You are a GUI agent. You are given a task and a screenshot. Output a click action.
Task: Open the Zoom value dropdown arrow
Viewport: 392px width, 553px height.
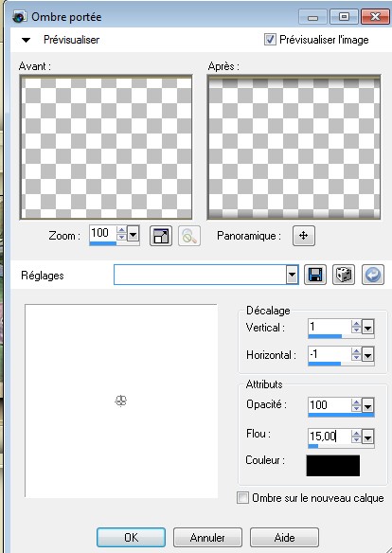click(x=133, y=234)
